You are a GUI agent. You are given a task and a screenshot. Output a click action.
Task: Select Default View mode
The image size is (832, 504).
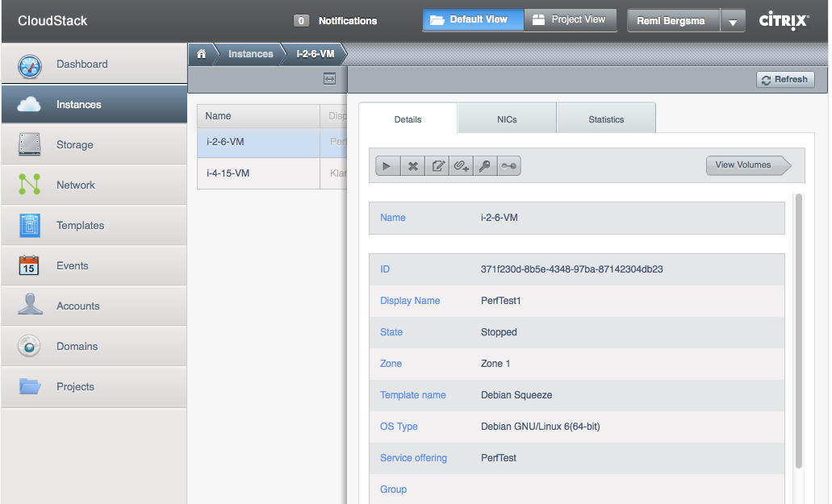[x=472, y=20]
